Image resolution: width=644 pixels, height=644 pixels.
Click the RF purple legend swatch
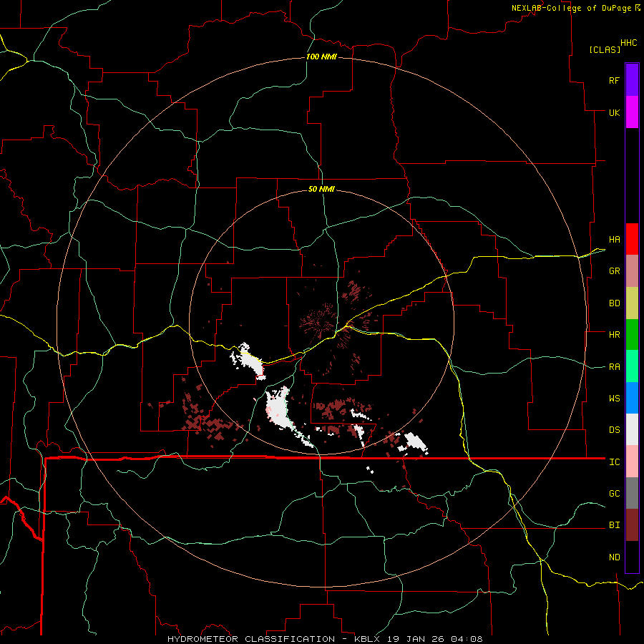pyautogui.click(x=632, y=79)
